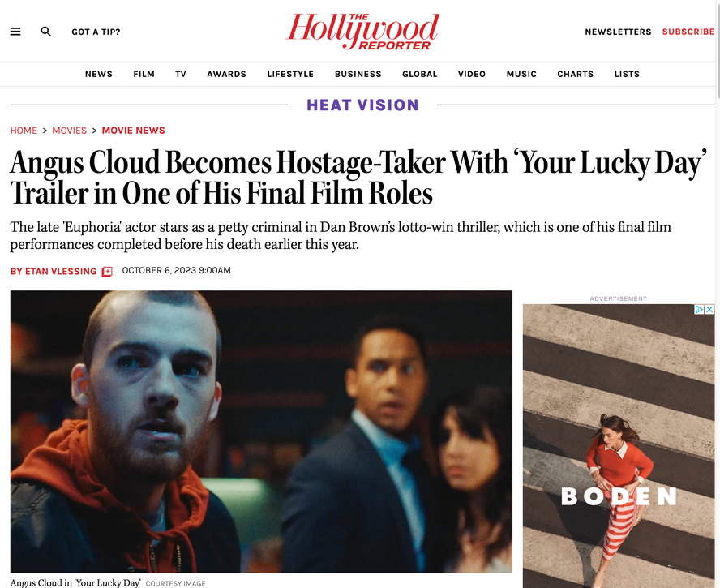Close the Boden ad with X

point(709,309)
